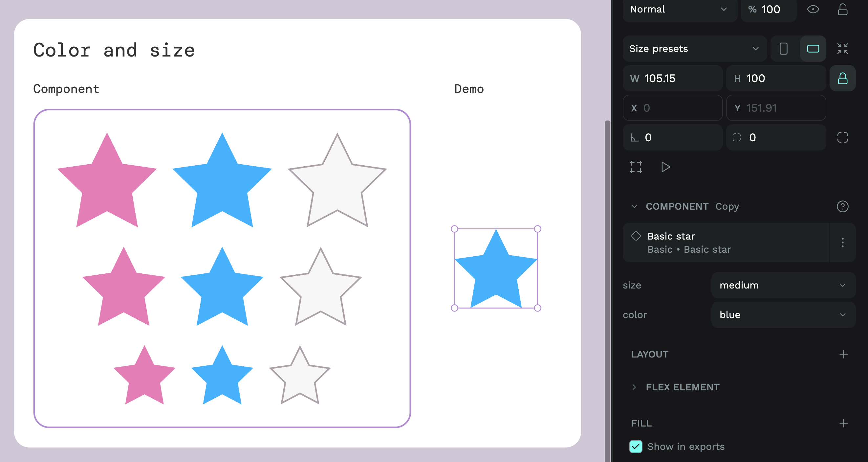Image resolution: width=868 pixels, height=462 pixels.
Task: Click the Component label text
Action: (66, 89)
